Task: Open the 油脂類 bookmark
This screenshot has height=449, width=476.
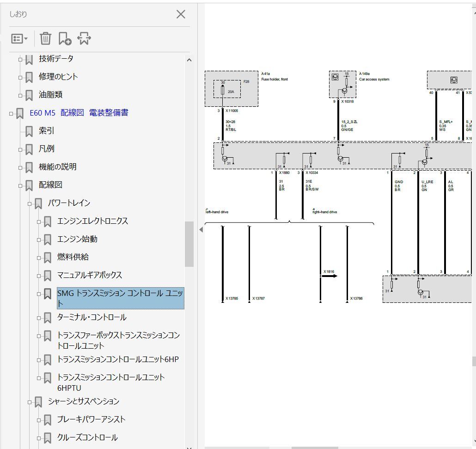Action: [51, 95]
